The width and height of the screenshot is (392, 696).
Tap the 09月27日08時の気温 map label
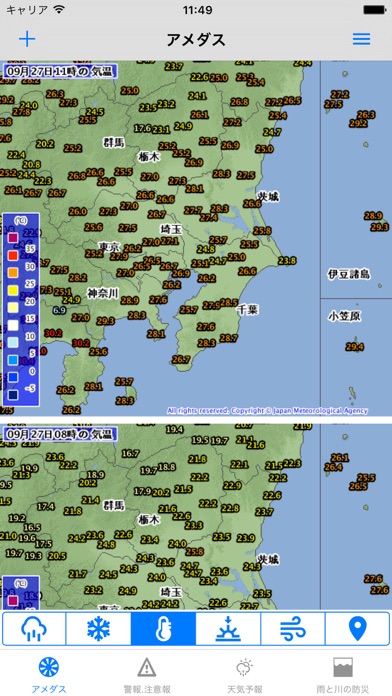60,434
